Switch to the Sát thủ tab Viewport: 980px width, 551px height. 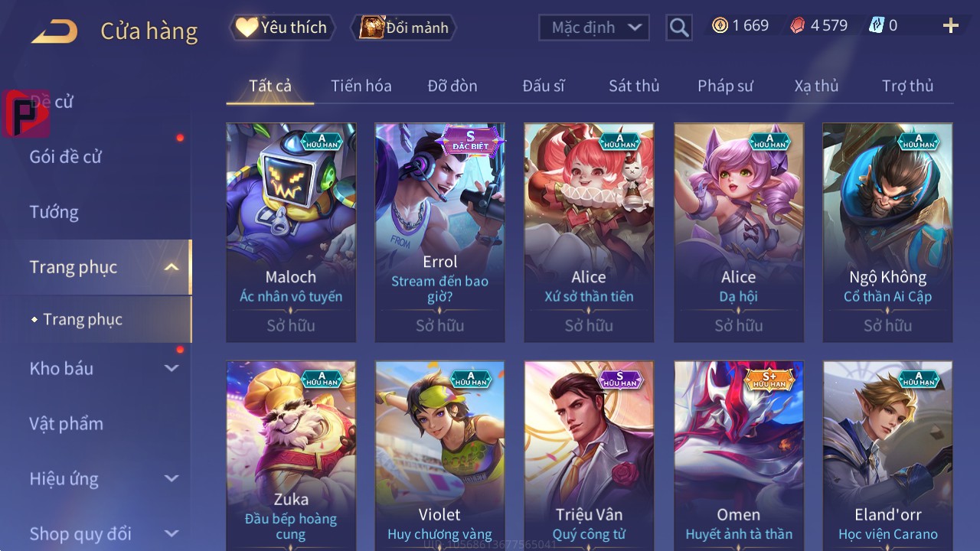click(634, 86)
